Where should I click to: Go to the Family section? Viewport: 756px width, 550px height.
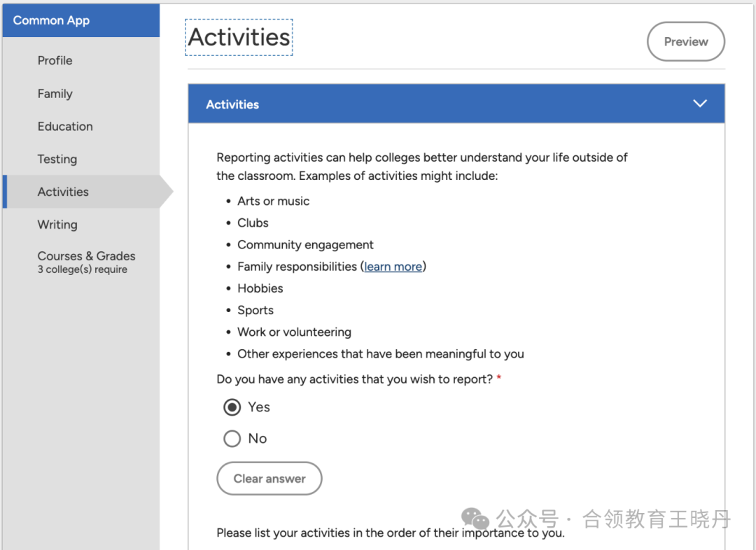click(x=55, y=94)
